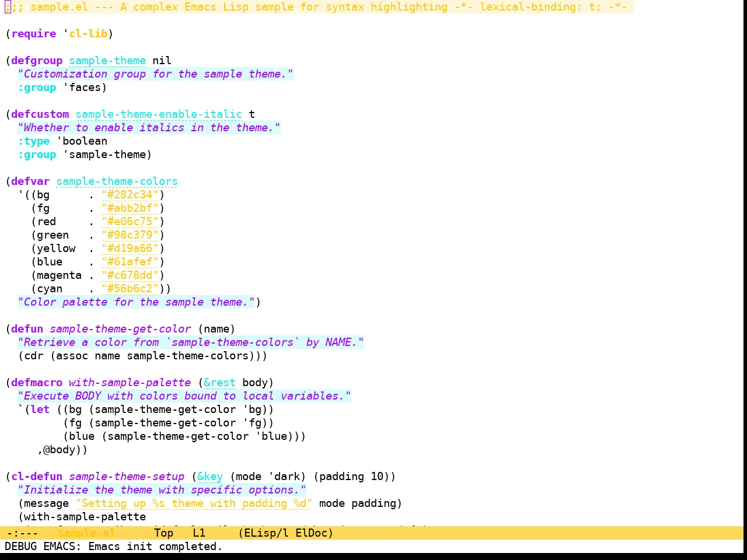The width and height of the screenshot is (747, 560).
Task: Click the 'let' keyword in the macro
Action: click(40, 409)
